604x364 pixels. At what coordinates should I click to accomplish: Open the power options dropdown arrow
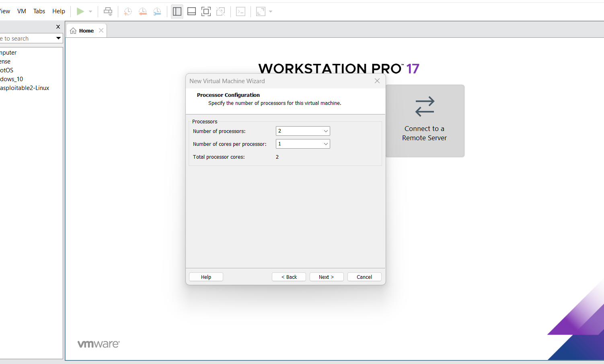90,12
